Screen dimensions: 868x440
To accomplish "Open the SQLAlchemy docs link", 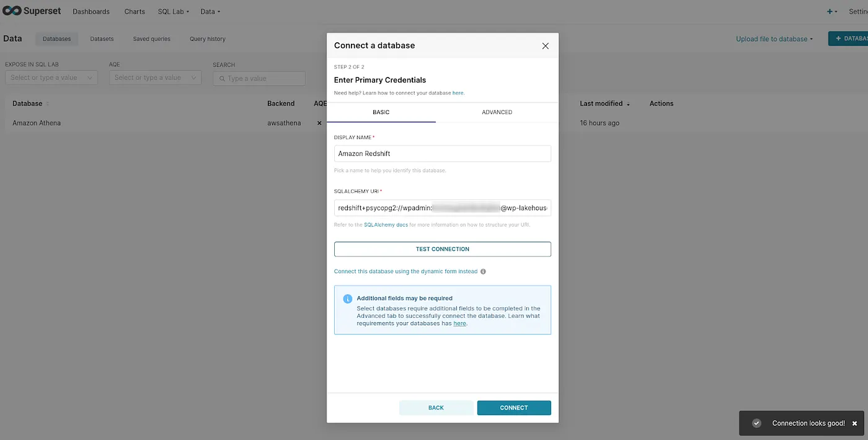I will [386, 225].
